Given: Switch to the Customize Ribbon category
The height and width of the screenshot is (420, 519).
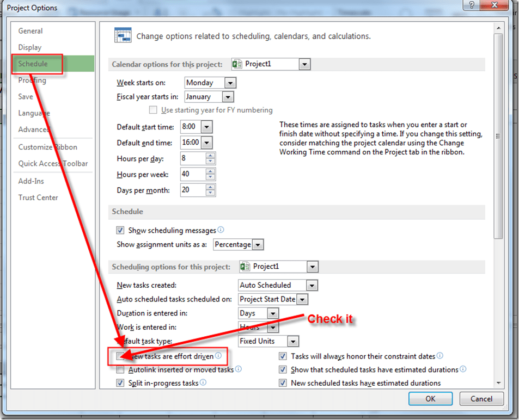Looking at the screenshot, I should point(48,147).
